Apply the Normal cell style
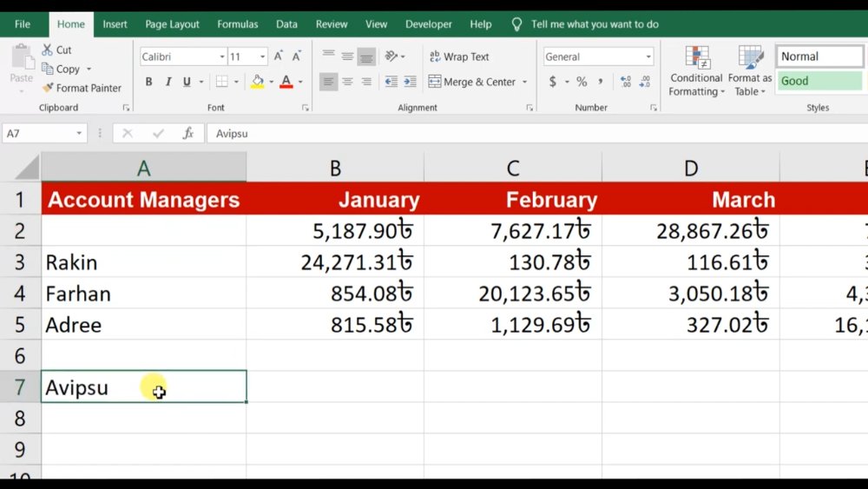This screenshot has width=868, height=489. point(820,56)
